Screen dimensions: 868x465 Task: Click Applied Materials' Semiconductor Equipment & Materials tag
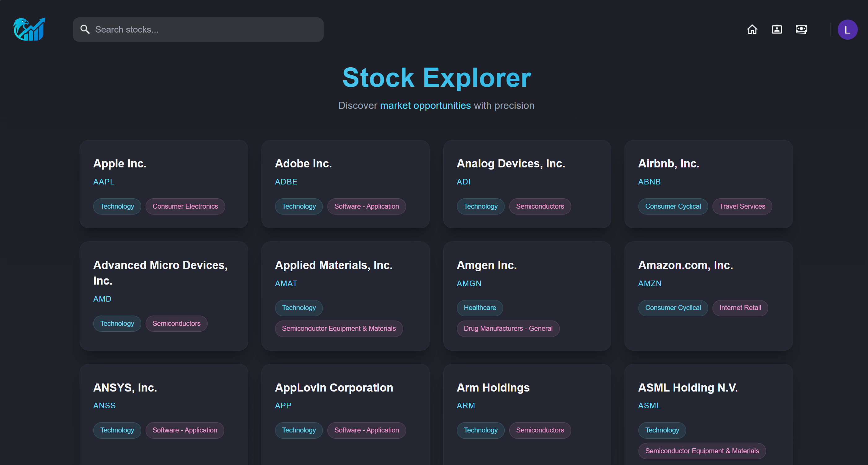tap(339, 329)
